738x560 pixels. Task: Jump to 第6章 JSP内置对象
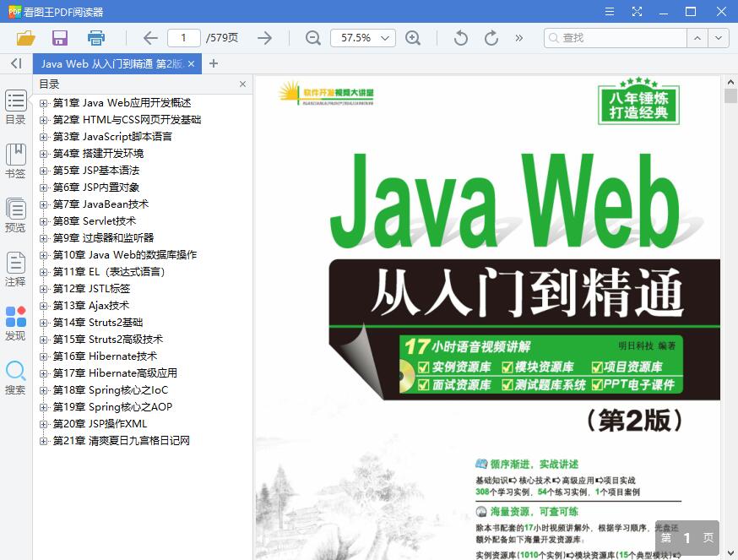pos(96,187)
